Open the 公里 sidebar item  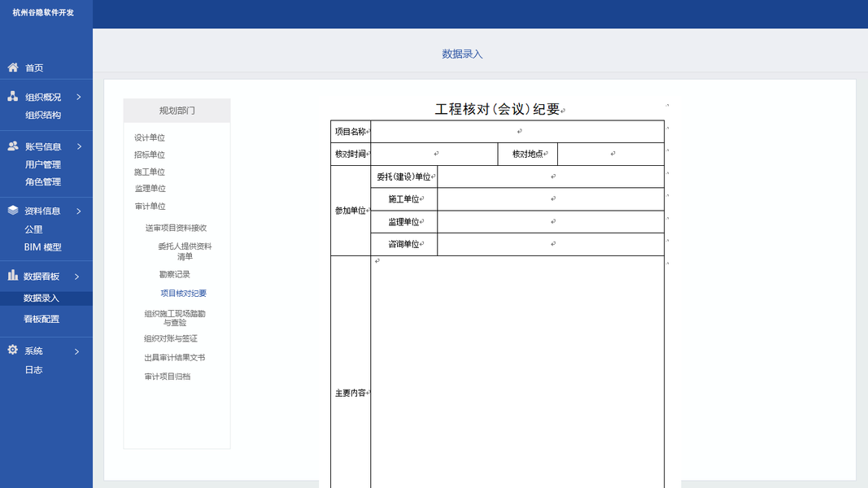(x=33, y=229)
